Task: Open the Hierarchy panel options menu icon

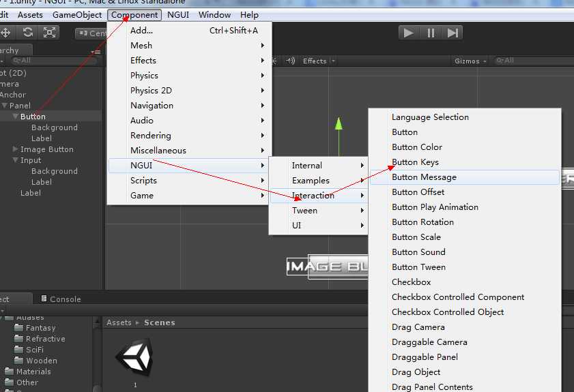Action: point(96,52)
